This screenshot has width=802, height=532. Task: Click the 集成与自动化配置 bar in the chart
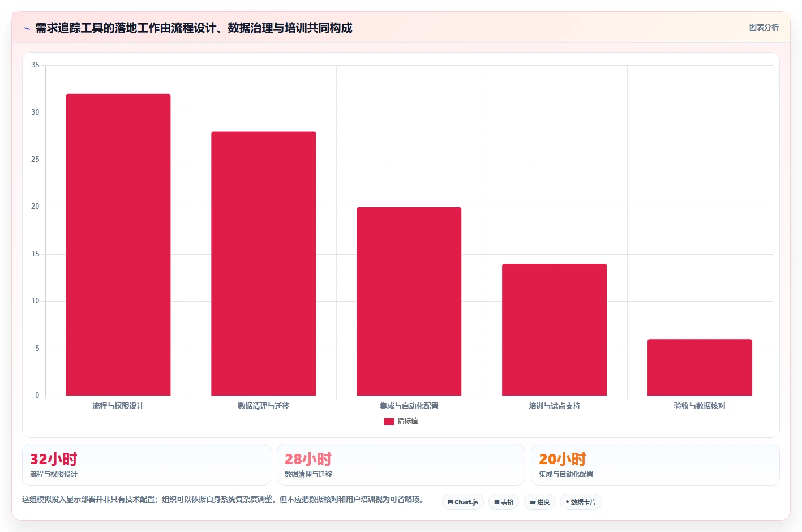[409, 301]
